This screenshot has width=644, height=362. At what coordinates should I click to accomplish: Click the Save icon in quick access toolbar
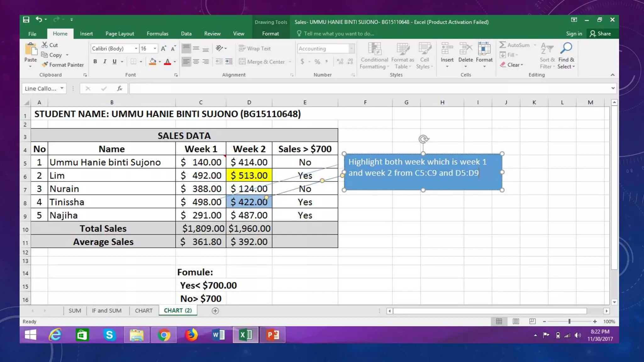point(26,20)
